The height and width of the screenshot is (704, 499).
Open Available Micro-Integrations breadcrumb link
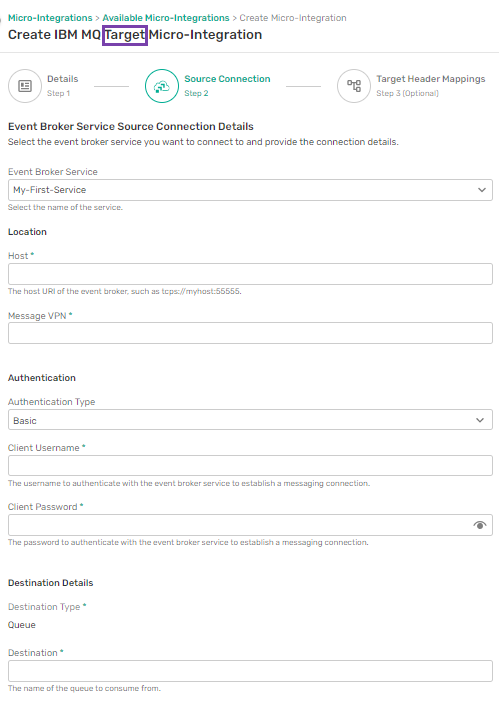[x=166, y=18]
